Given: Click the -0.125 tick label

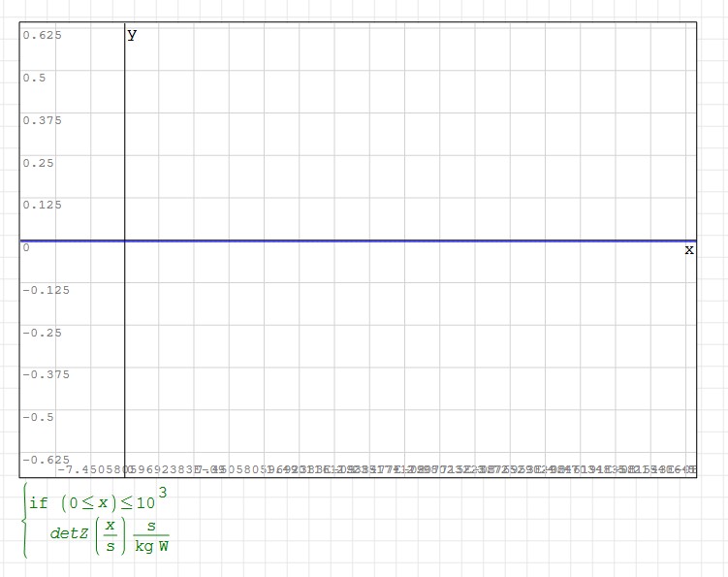Looking at the screenshot, I should [x=46, y=290].
